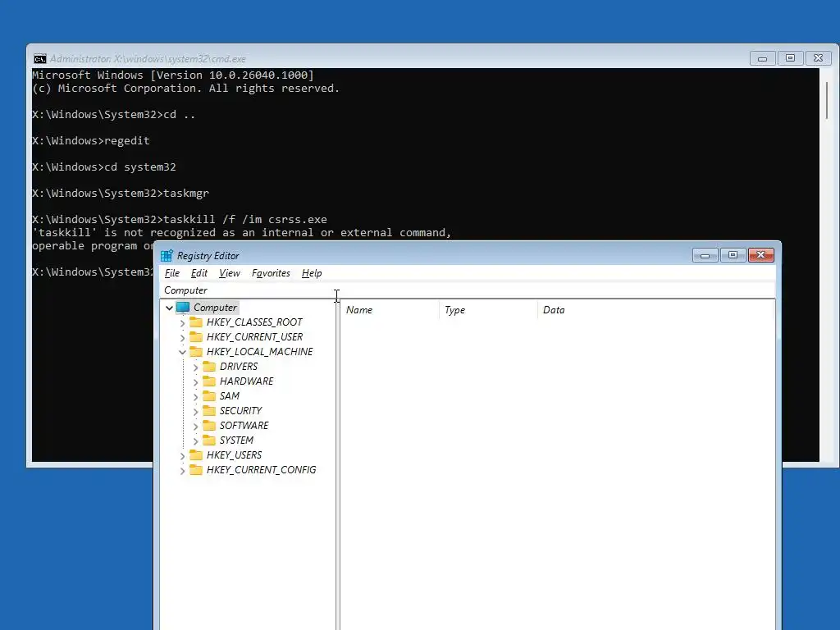
Task: Select the Computer label in the tree
Action: 215,308
